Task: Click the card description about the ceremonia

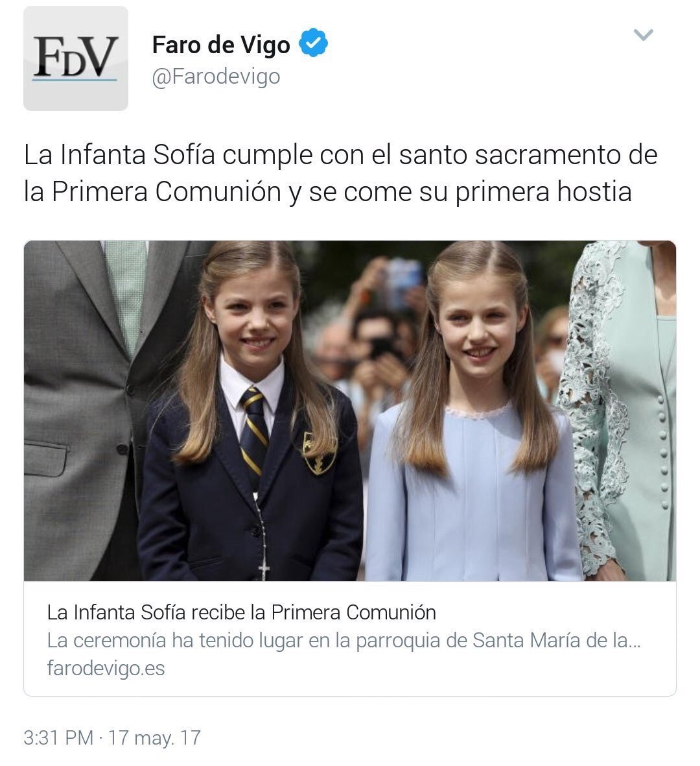Action: (x=344, y=640)
